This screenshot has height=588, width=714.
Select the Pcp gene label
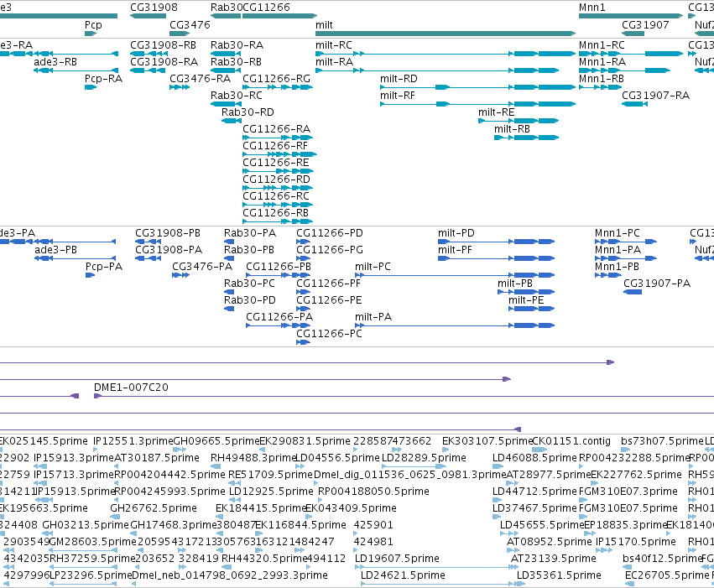93,25
